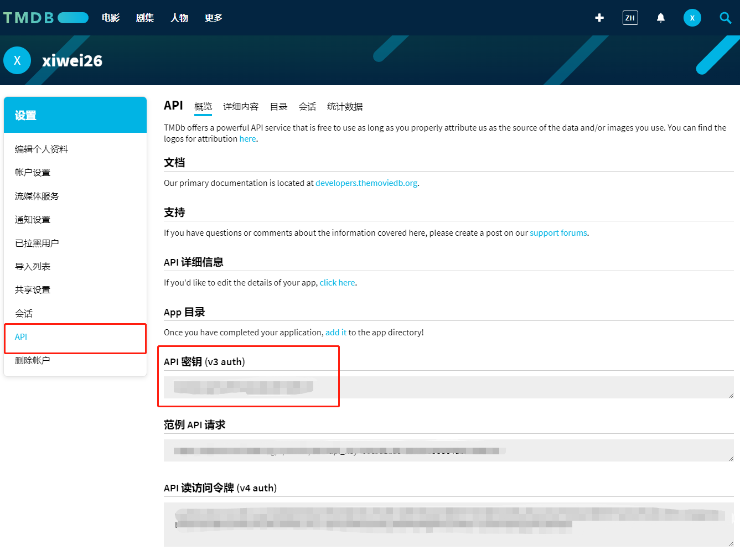Open 通知设置 in the sidebar

coord(33,219)
